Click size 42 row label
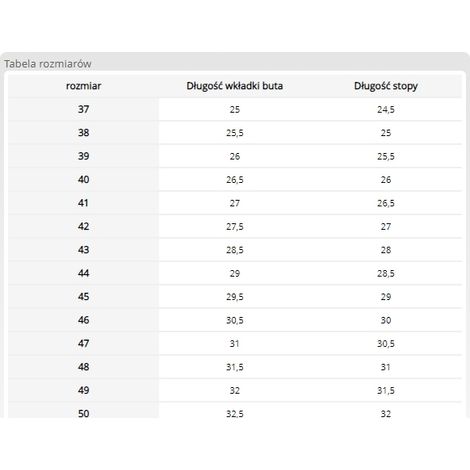 (83, 226)
